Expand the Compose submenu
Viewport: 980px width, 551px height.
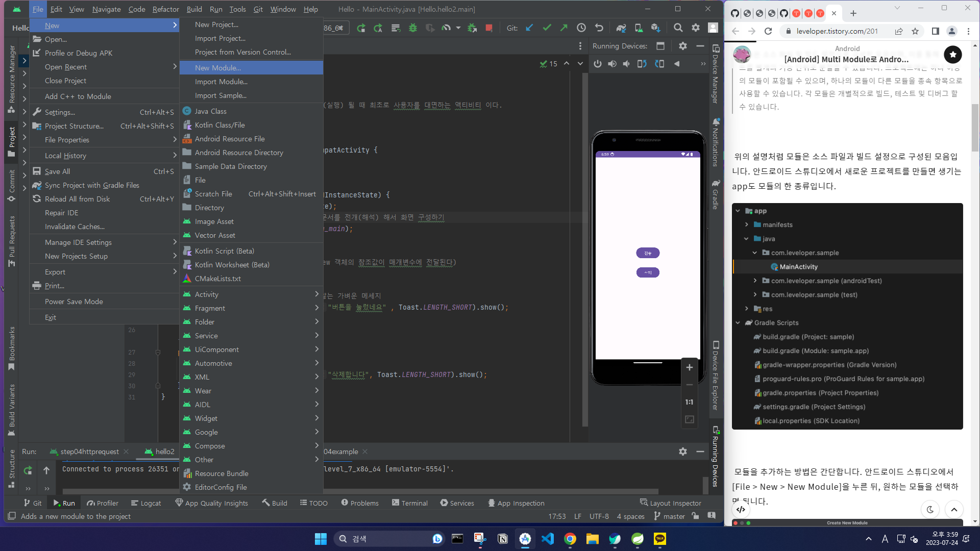(x=251, y=446)
